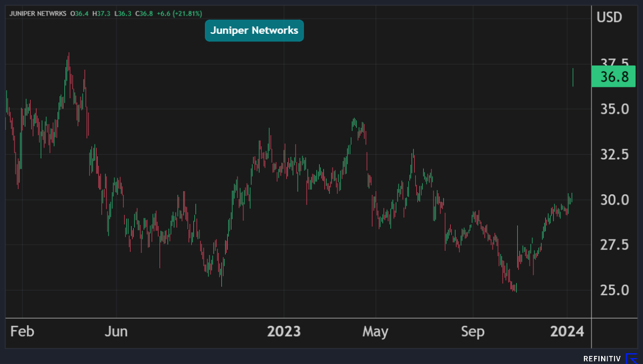Image resolution: width=643 pixels, height=364 pixels.
Task: Select the close price C36.8 value
Action: [146, 13]
